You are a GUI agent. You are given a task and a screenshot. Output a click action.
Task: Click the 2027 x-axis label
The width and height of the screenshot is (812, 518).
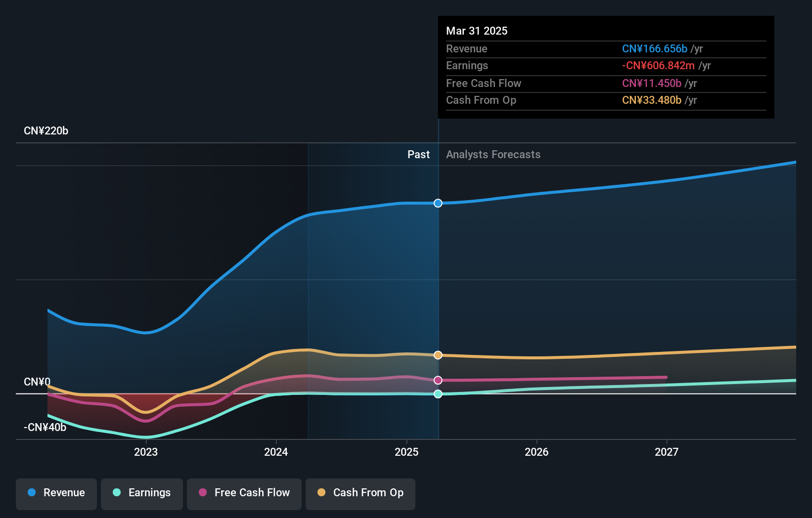coord(667,452)
